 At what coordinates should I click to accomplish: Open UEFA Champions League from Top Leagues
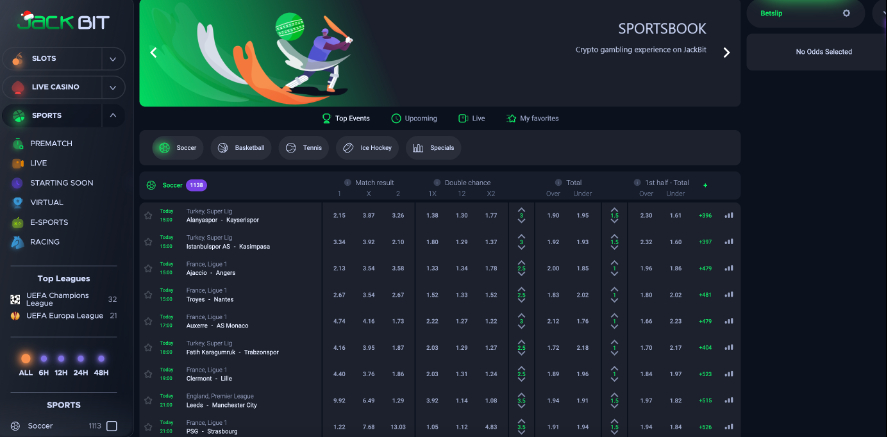(63, 299)
